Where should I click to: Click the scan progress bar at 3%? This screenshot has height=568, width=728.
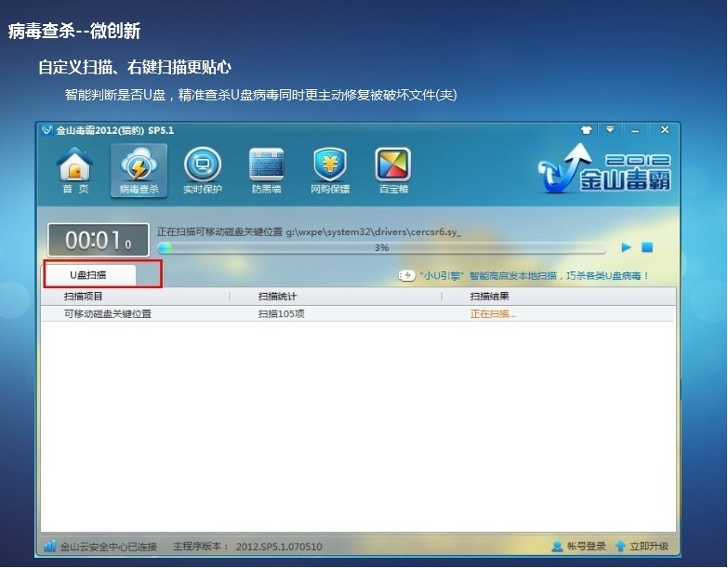pos(381,248)
